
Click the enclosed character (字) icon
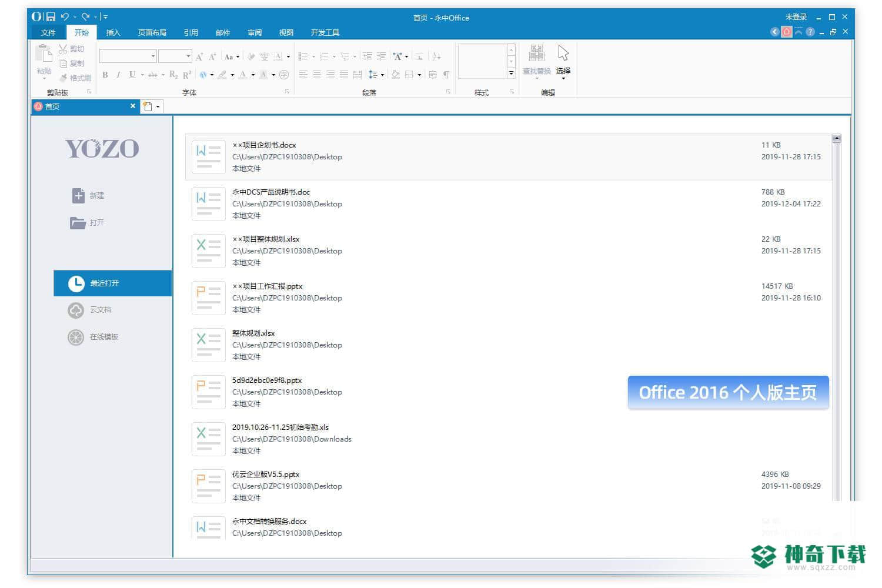pyautogui.click(x=284, y=75)
